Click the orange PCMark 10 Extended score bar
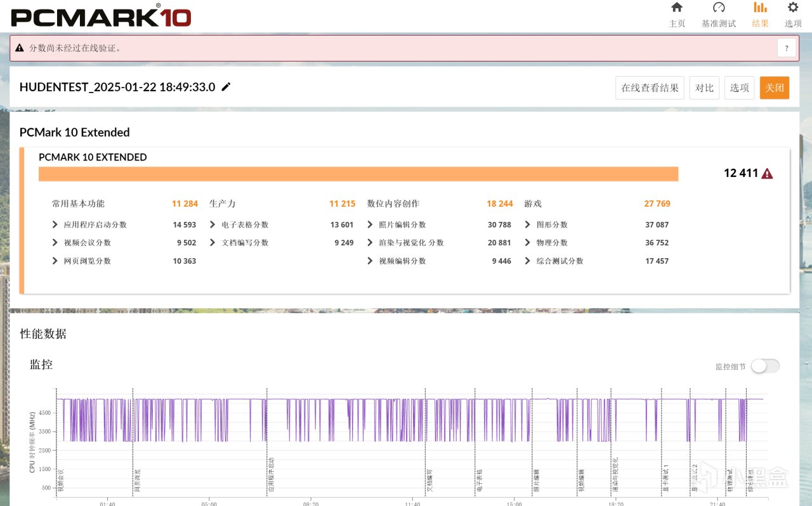The image size is (812, 506). 358,174
